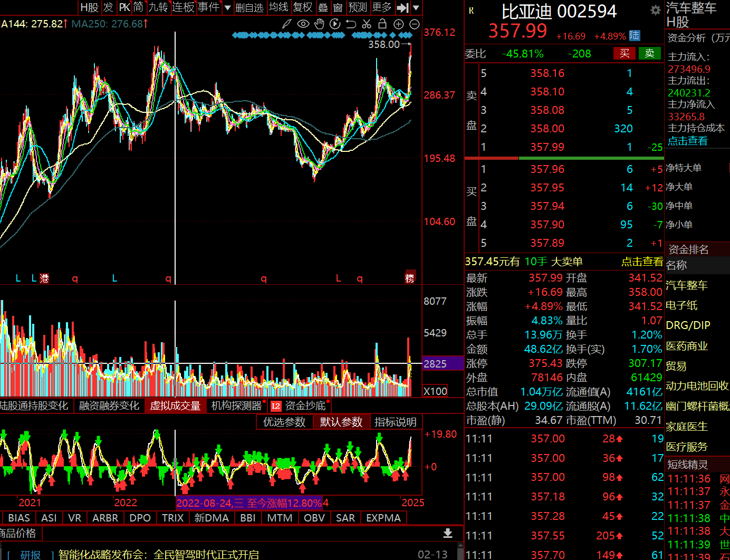The height and width of the screenshot is (560, 730).
Task: Click the H股 toolbar button
Action: pos(89,7)
